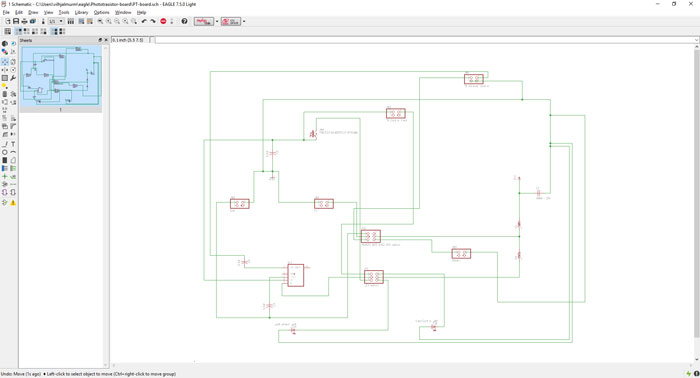Select the Change wrench tool

point(13,78)
